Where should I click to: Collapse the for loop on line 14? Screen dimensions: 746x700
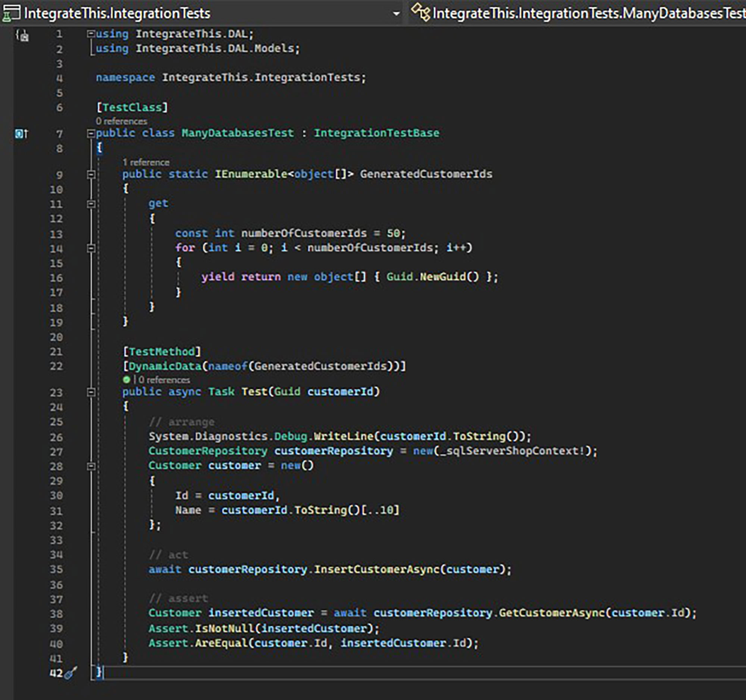click(x=91, y=248)
